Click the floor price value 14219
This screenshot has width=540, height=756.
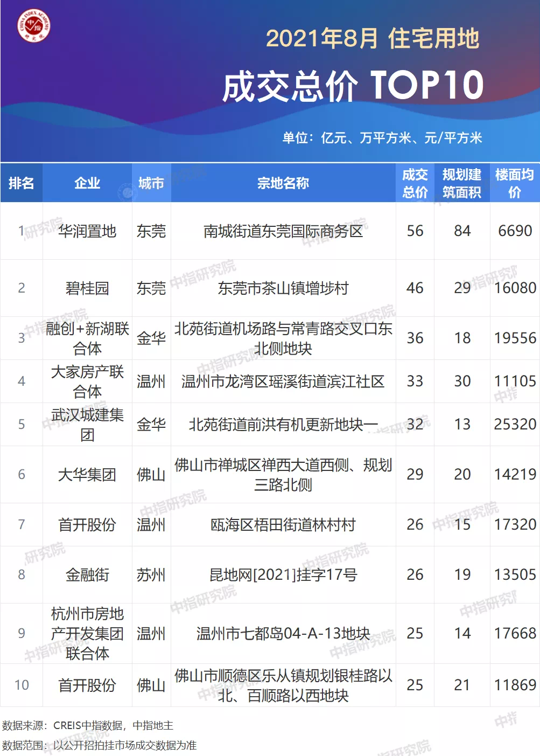(515, 475)
